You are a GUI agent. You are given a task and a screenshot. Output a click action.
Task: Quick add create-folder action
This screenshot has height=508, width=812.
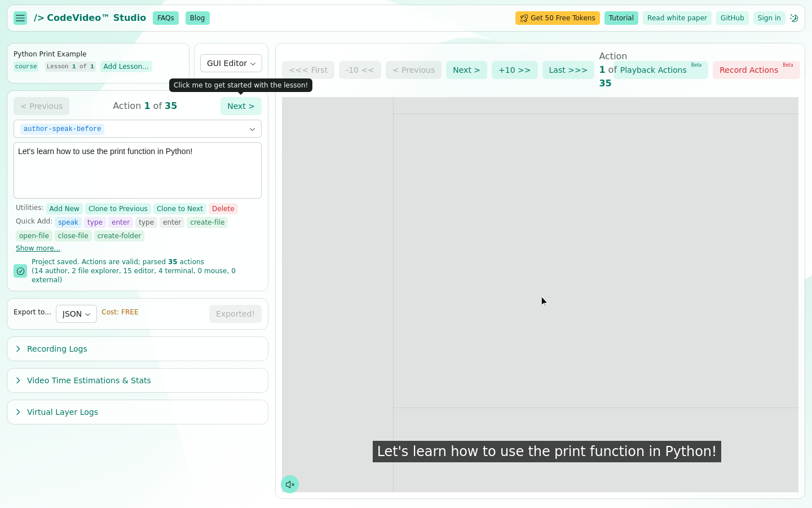[x=120, y=236]
